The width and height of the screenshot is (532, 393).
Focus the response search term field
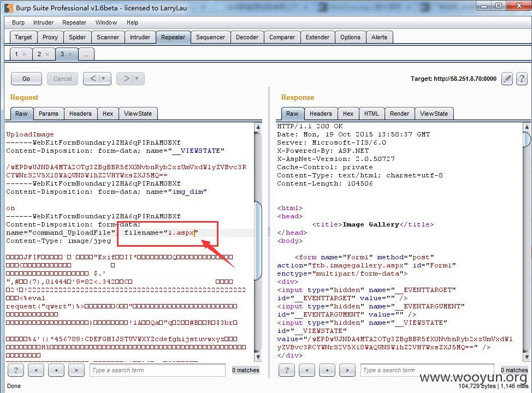pyautogui.click(x=428, y=370)
